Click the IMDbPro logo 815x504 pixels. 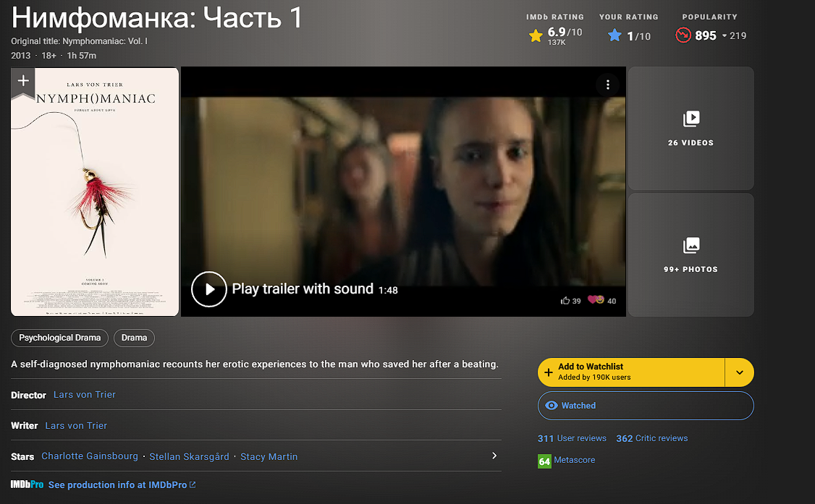click(x=27, y=484)
